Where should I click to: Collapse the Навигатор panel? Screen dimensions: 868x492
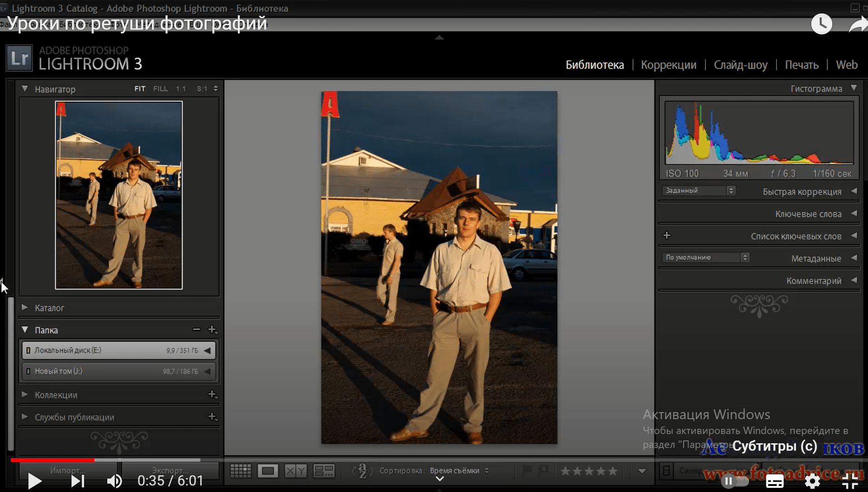[x=25, y=89]
